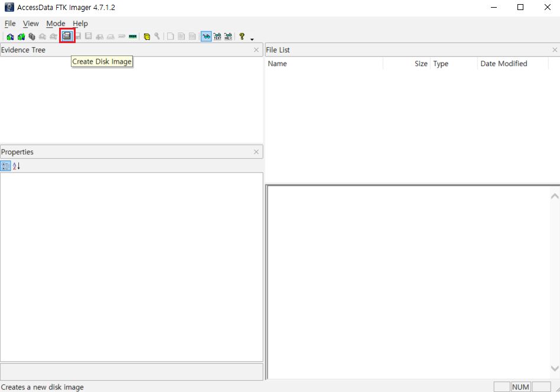Click the Export Files blank-page icon
560x392 pixels.
170,37
